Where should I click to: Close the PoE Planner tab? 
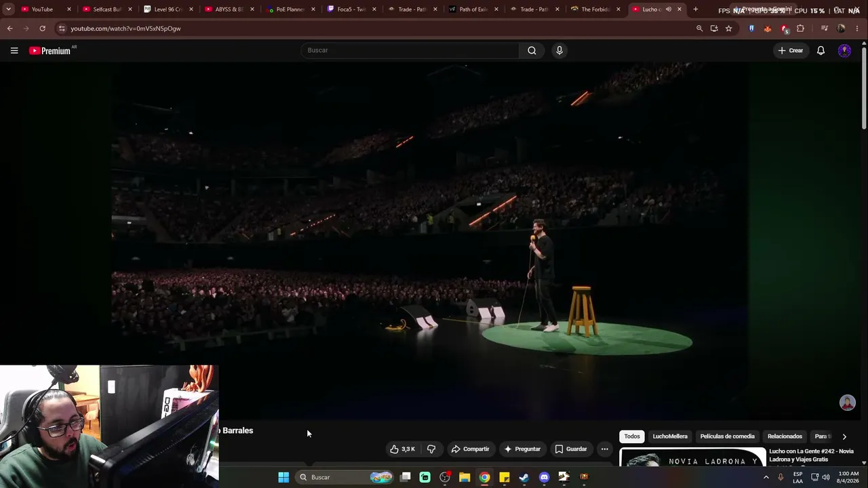click(x=313, y=9)
